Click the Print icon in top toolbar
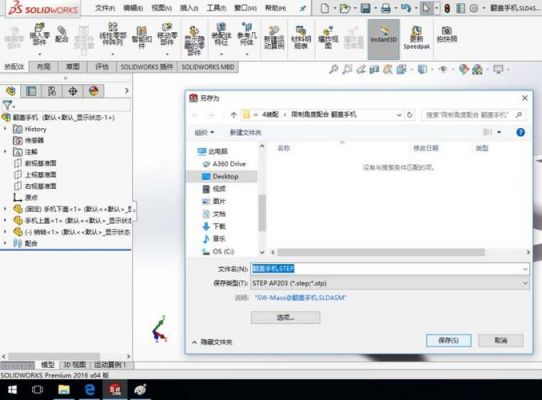542x400 pixels. point(385,8)
